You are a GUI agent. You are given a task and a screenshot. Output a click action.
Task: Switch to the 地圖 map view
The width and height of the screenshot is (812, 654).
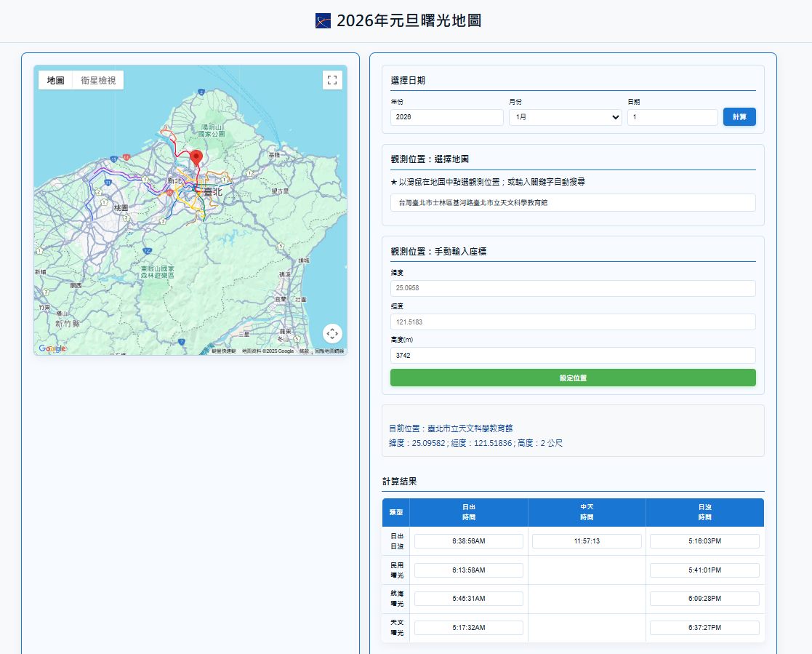pyautogui.click(x=55, y=80)
